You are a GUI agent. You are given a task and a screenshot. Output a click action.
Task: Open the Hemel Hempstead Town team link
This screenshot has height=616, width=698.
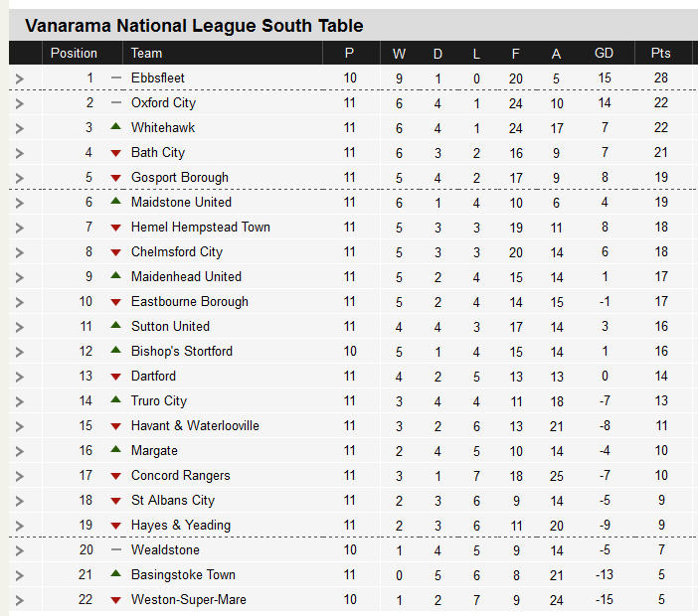[x=200, y=228]
